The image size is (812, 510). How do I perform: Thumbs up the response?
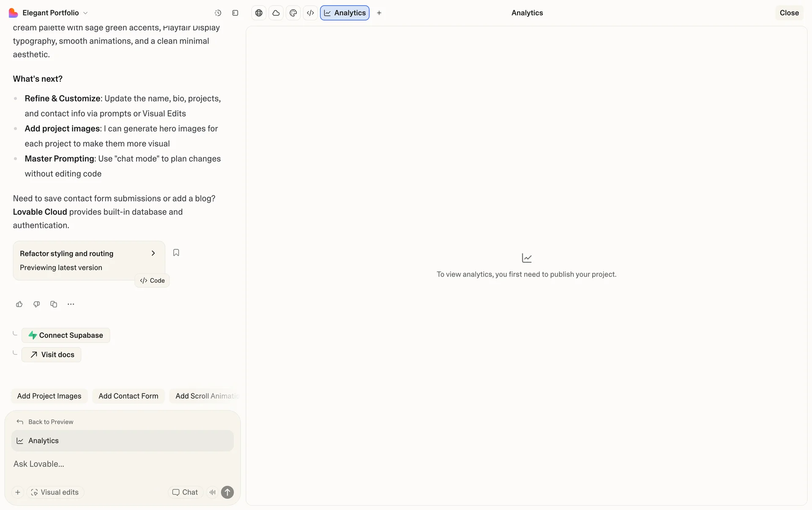(x=19, y=304)
